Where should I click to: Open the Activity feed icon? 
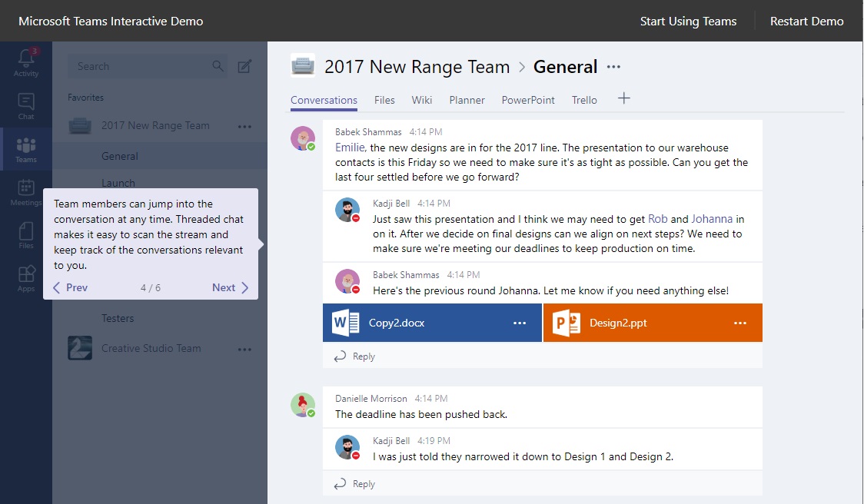coord(26,61)
